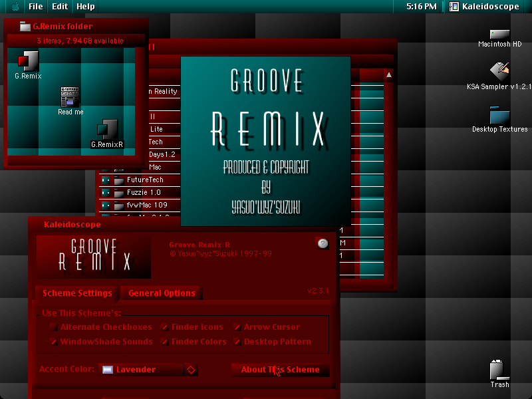532x399 pixels.
Task: Select the Read me document icon
Action: tap(70, 96)
